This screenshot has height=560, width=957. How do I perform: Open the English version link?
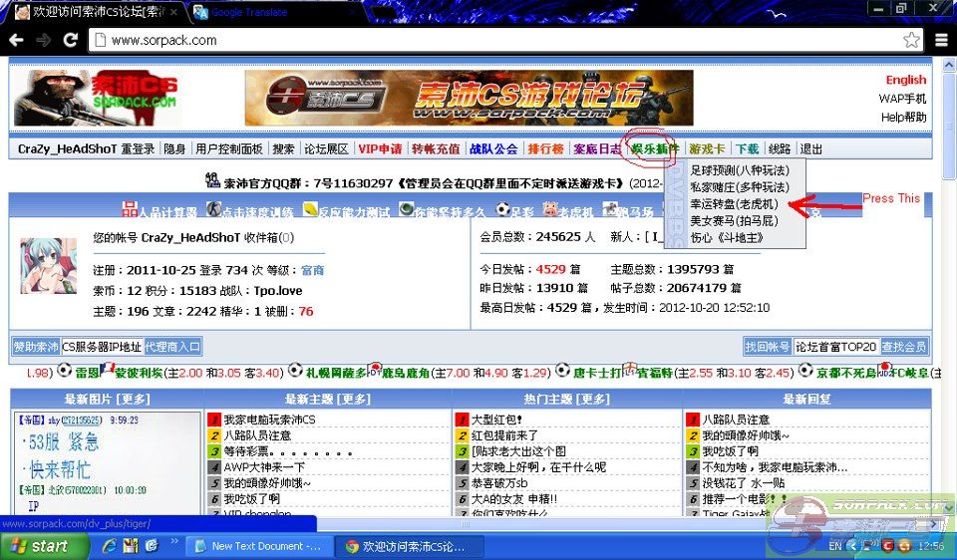[906, 80]
